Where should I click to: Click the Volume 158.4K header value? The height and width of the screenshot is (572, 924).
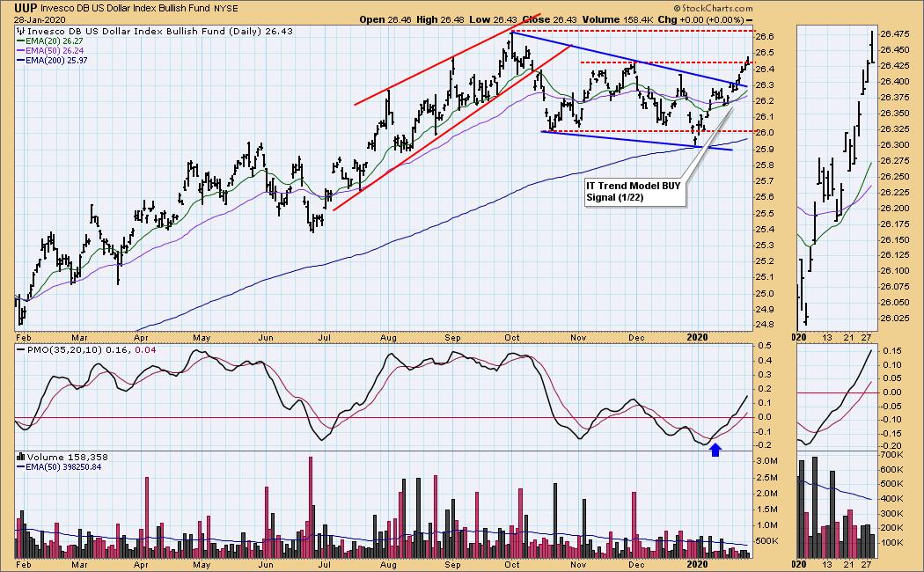click(x=618, y=19)
